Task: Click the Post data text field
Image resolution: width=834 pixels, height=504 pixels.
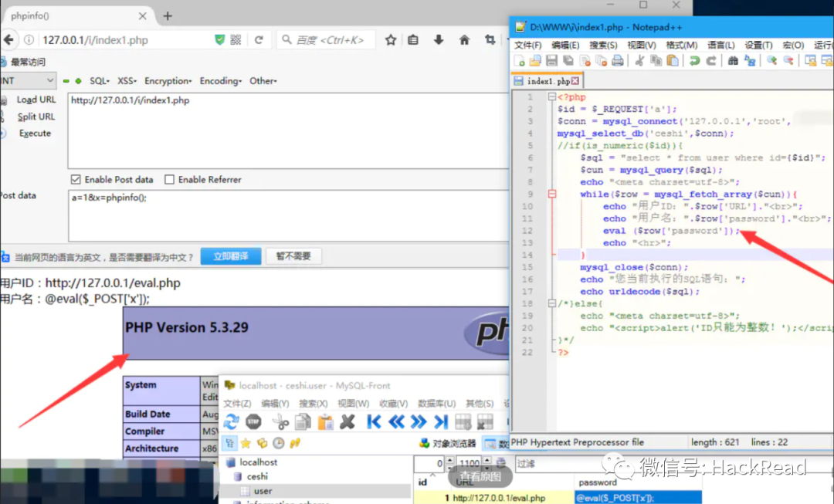Action: point(288,216)
